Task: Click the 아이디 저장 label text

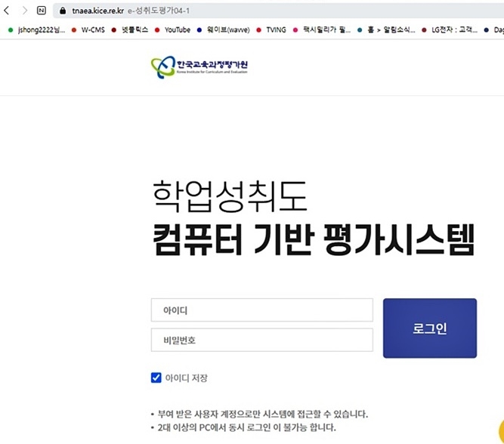Action: (186, 378)
